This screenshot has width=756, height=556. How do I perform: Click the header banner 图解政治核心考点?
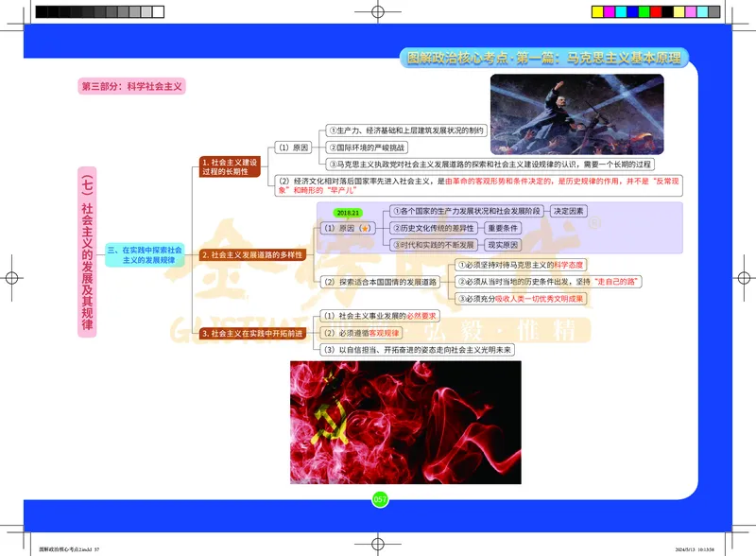coord(543,58)
